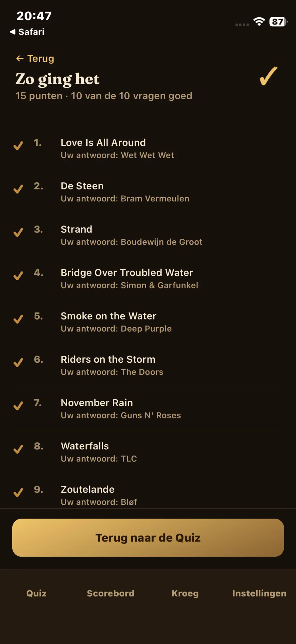The image size is (296, 644).
Task: Return to Safari via status bar link
Action: (27, 32)
